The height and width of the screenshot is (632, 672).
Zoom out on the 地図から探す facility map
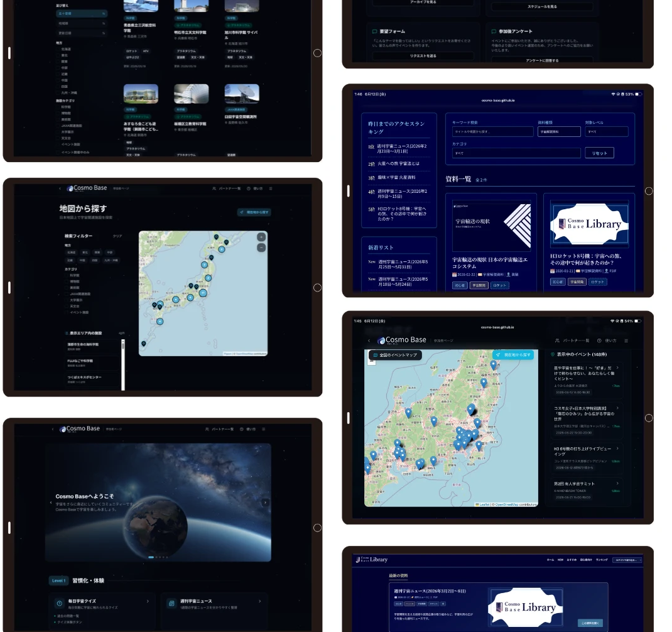[x=261, y=248]
